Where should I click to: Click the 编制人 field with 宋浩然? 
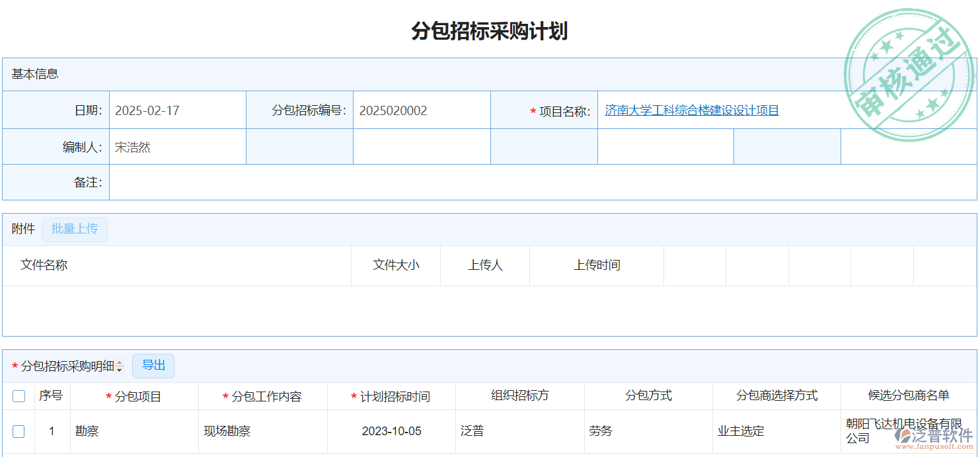coord(176,147)
